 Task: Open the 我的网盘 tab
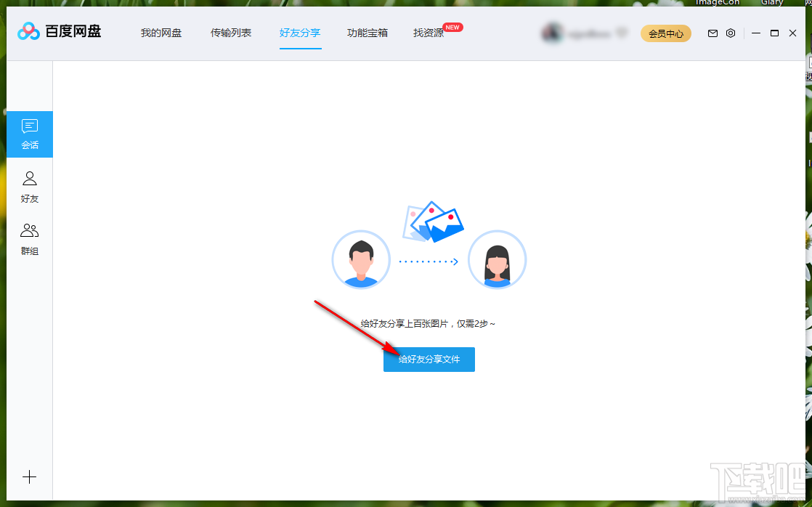(161, 33)
